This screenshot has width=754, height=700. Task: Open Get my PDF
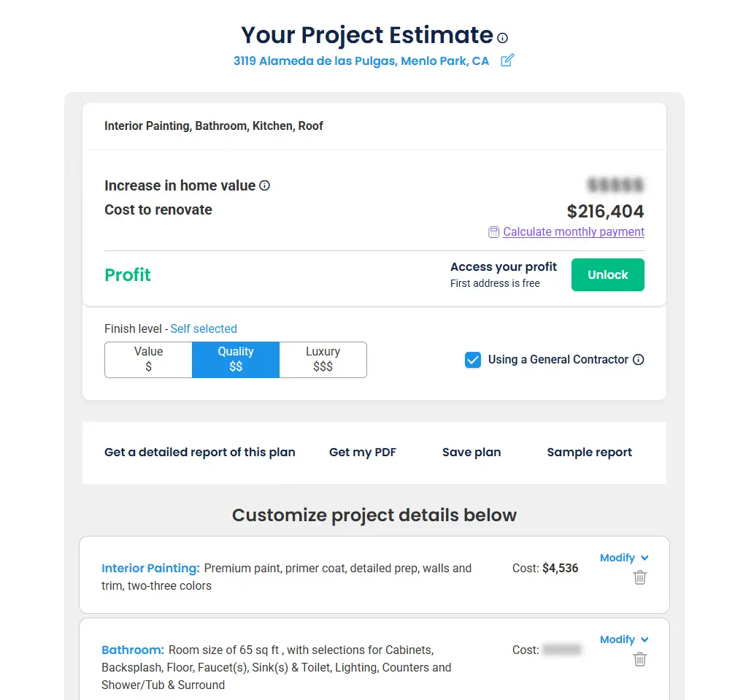click(x=363, y=453)
